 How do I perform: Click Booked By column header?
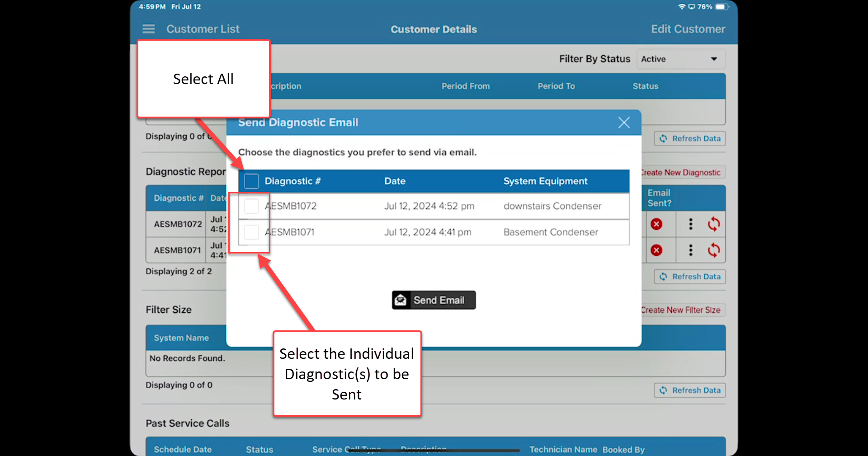pyautogui.click(x=623, y=450)
